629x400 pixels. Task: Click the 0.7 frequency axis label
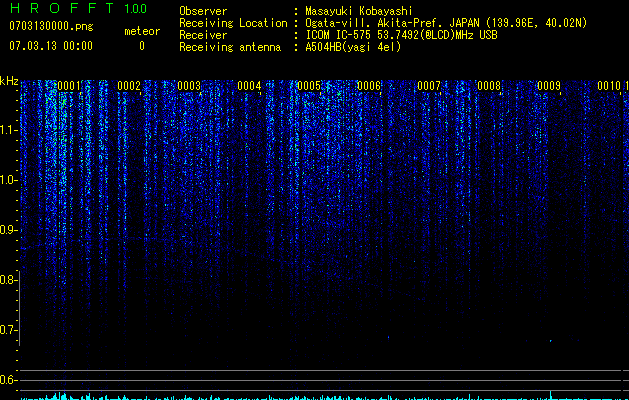tap(8, 330)
